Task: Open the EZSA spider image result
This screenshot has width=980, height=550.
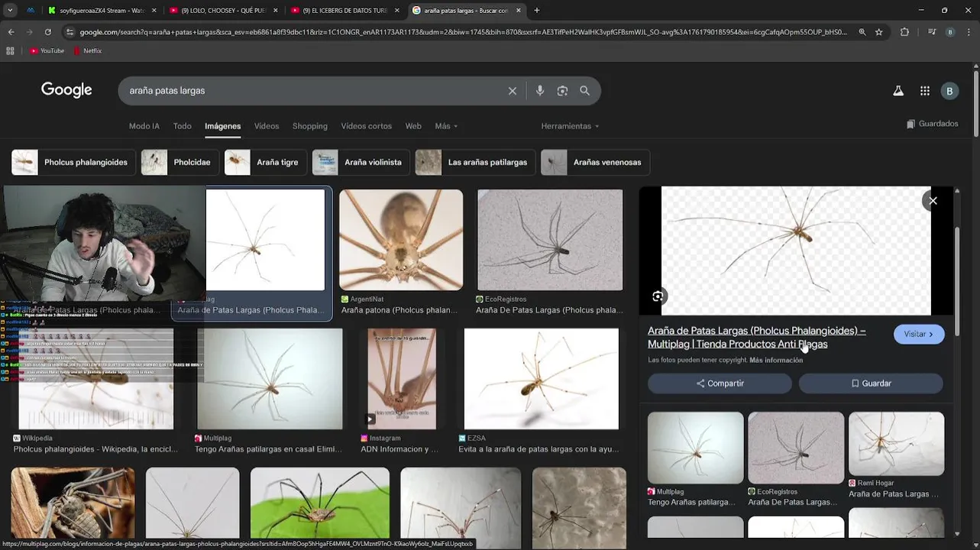Action: [542, 379]
